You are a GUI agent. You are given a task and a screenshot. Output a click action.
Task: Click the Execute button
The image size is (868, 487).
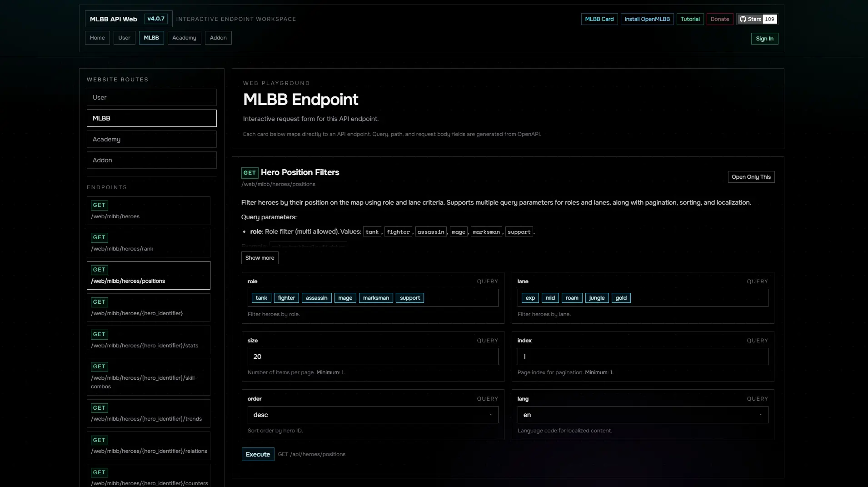(258, 454)
